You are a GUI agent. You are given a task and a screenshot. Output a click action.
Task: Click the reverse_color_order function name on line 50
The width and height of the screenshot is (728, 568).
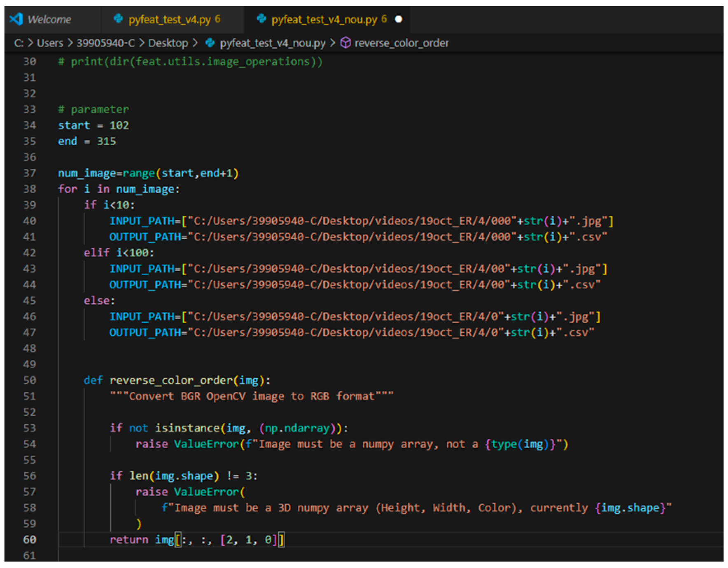171,380
